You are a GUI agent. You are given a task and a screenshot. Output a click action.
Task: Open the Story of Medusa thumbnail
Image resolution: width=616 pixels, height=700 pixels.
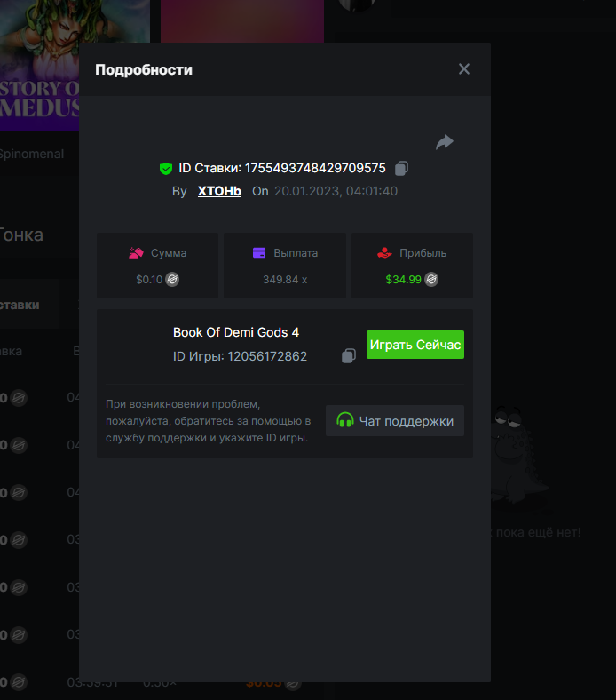click(40, 62)
